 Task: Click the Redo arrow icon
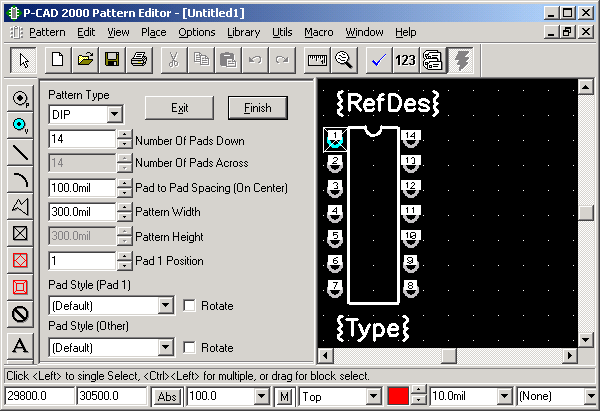[x=282, y=60]
